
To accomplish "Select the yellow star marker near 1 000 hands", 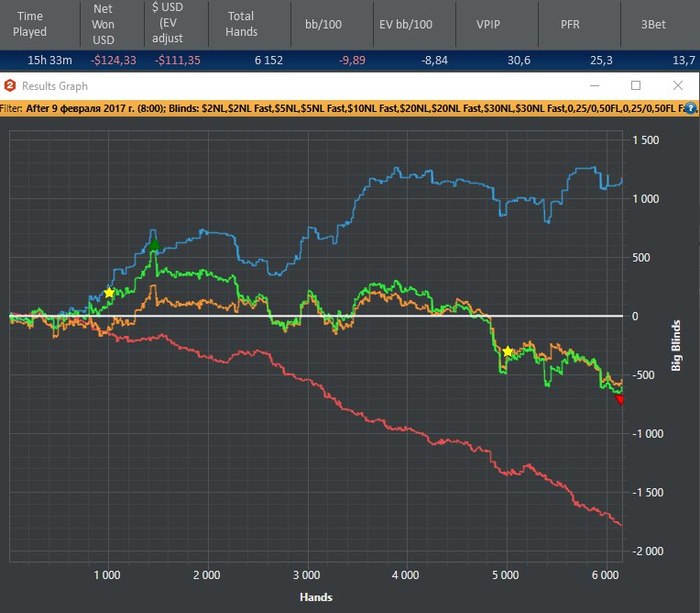I will click(x=109, y=293).
